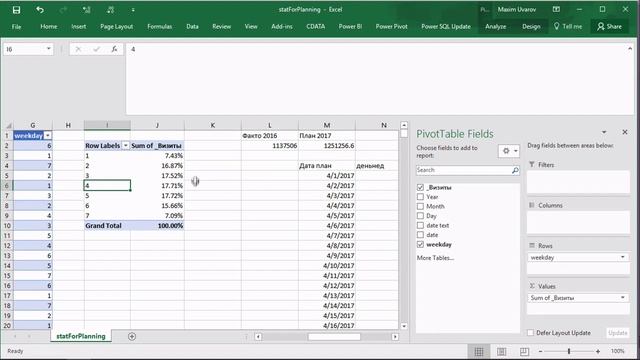640x360 pixels.
Task: Undo the last action
Action: point(40,10)
